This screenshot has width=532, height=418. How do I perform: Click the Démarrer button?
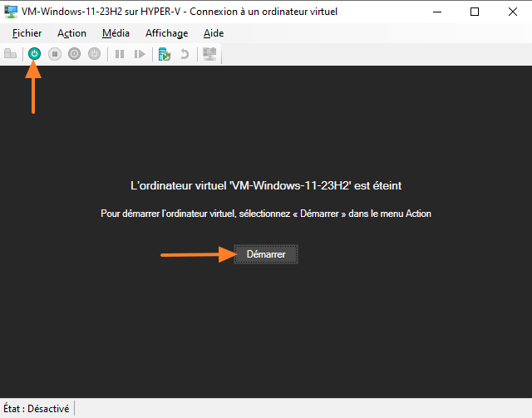click(266, 254)
